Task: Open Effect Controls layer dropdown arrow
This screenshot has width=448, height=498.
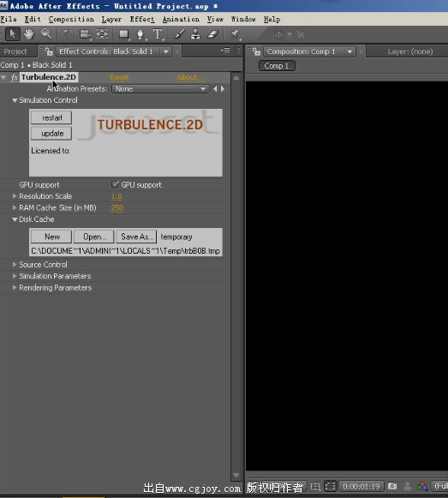Action: pos(165,51)
